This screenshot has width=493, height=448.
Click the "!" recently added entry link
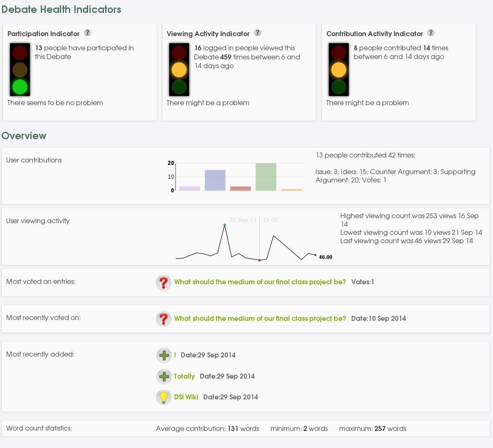point(175,355)
